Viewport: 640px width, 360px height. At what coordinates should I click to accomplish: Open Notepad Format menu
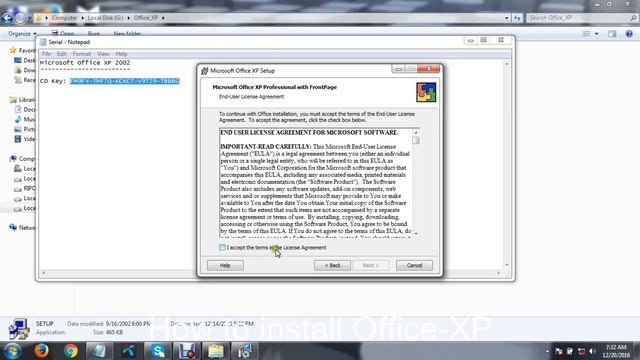click(82, 54)
